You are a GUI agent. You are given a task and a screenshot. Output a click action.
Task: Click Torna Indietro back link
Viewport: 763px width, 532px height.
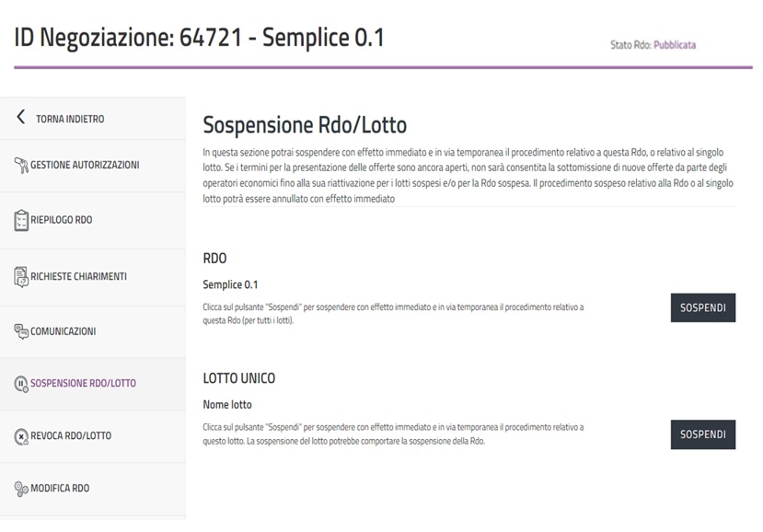click(70, 119)
